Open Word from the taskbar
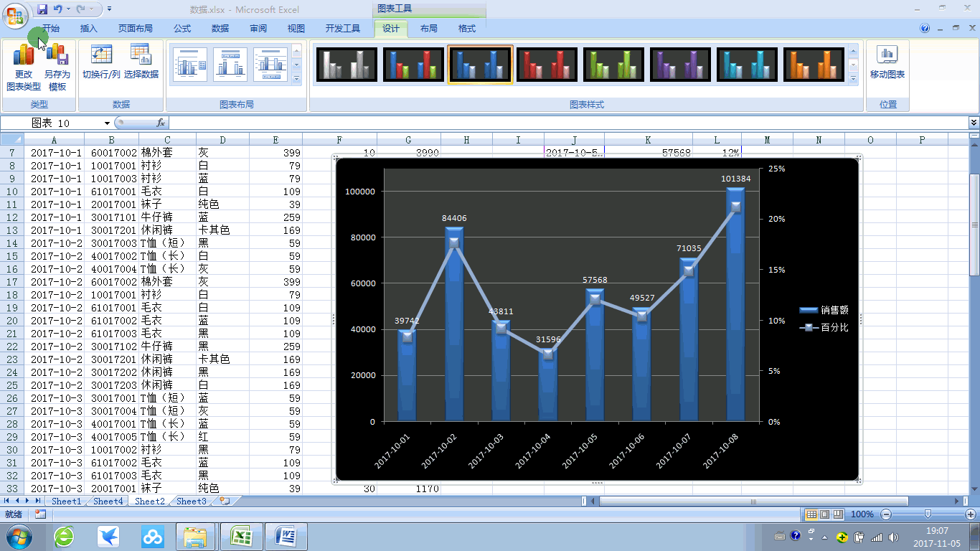 [286, 536]
